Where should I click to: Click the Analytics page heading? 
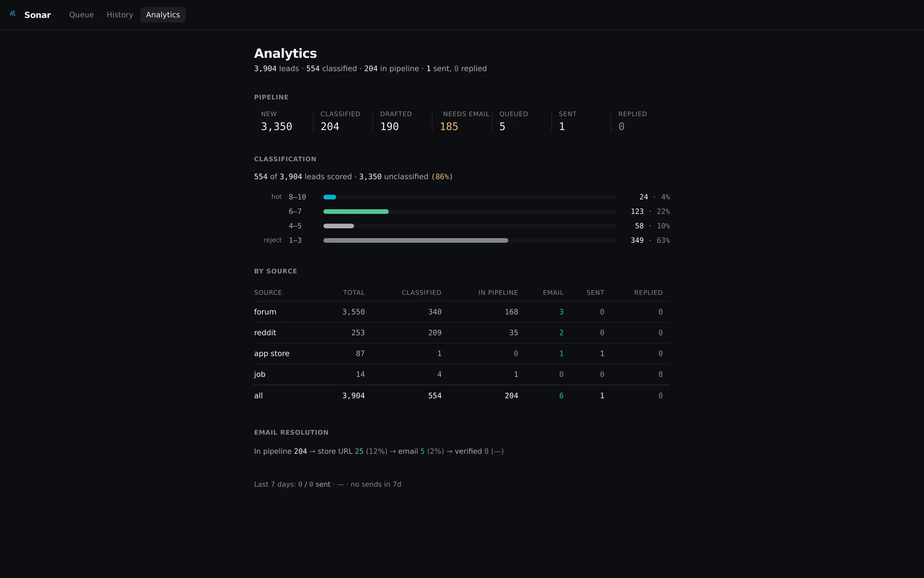tap(285, 53)
